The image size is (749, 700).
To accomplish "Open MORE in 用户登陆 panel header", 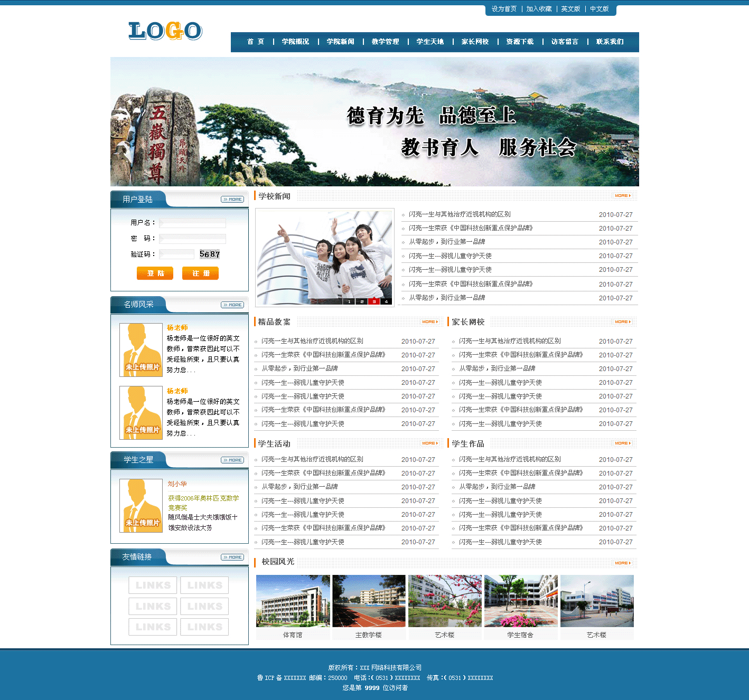I will 232,200.
